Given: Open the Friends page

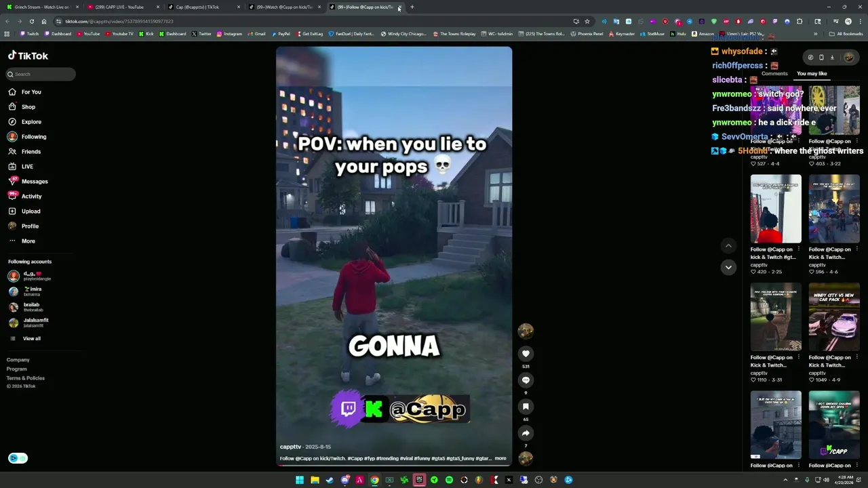Looking at the screenshot, I should click(x=24, y=151).
